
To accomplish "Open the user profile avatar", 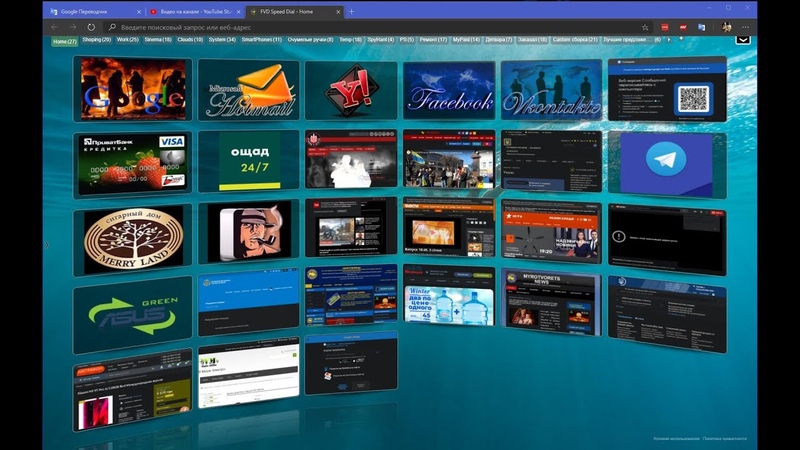I will (727, 27).
